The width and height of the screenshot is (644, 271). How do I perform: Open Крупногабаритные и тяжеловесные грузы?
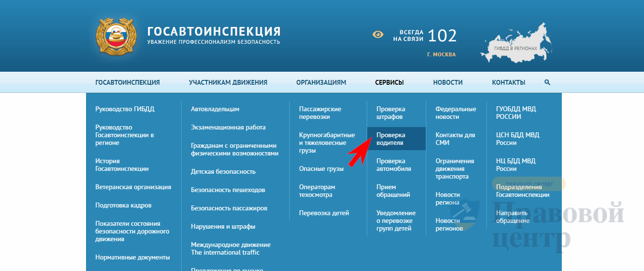coord(327,143)
